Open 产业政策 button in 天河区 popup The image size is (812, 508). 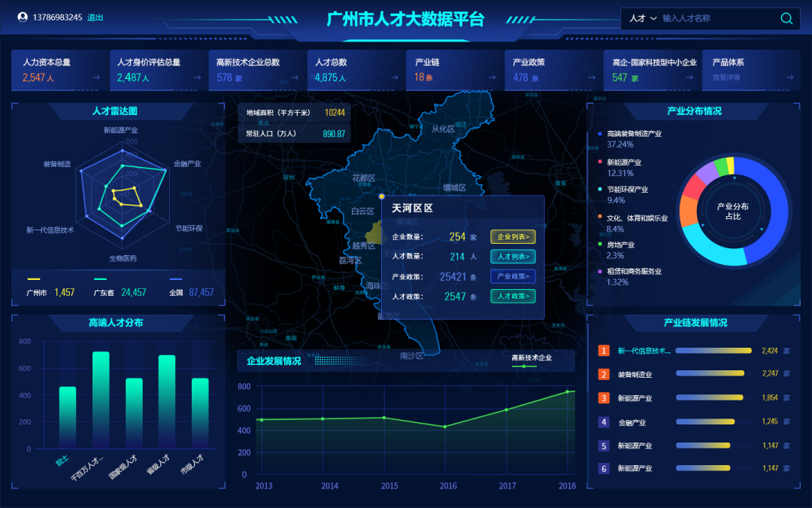pos(513,276)
